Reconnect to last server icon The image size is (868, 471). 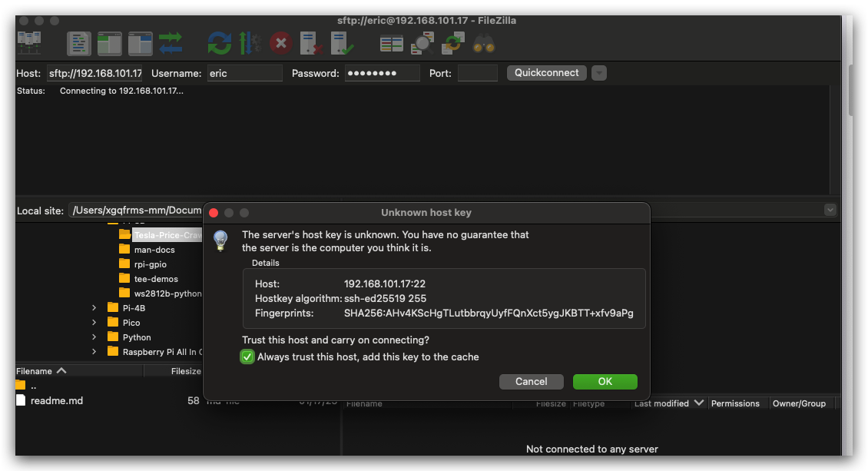tap(342, 43)
